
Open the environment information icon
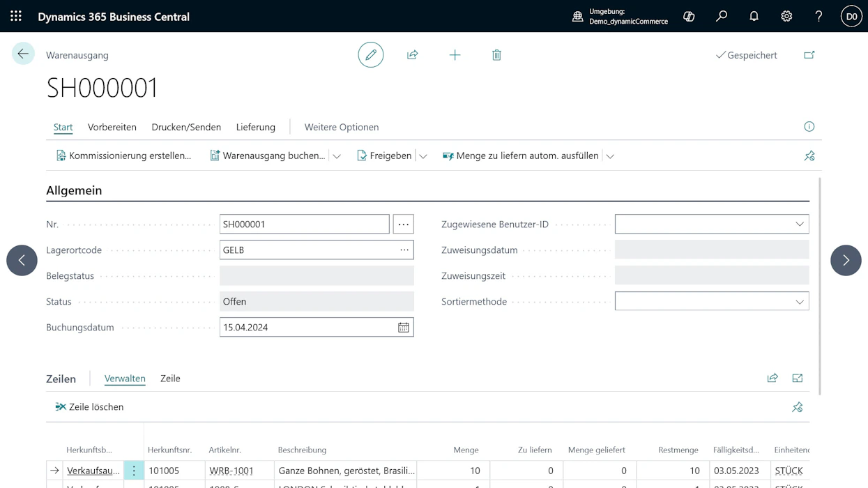coord(577,16)
